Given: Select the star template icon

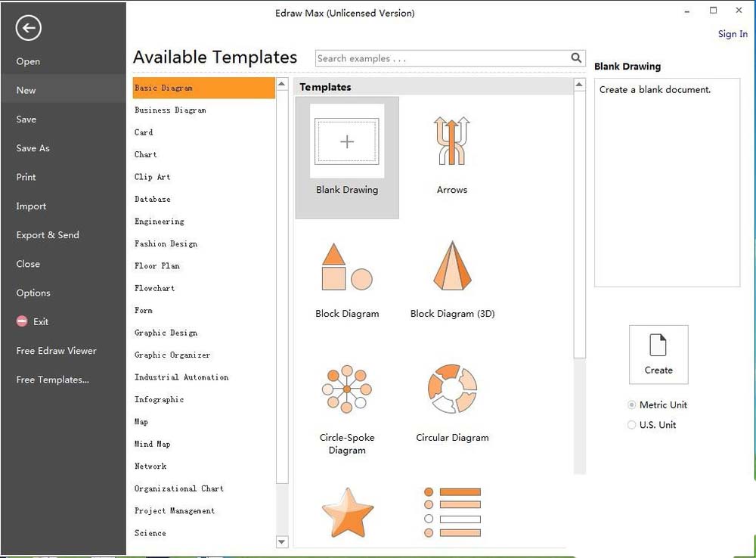Looking at the screenshot, I should click(x=347, y=512).
